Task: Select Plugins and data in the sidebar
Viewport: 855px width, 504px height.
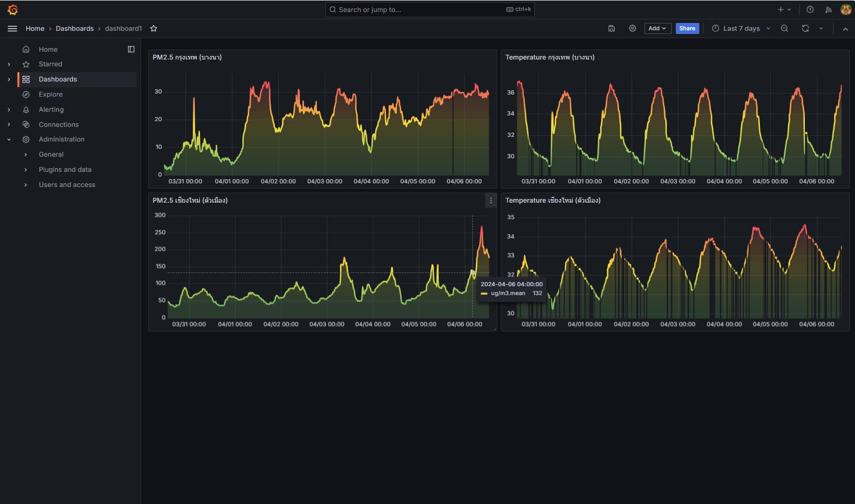Action: 65,169
